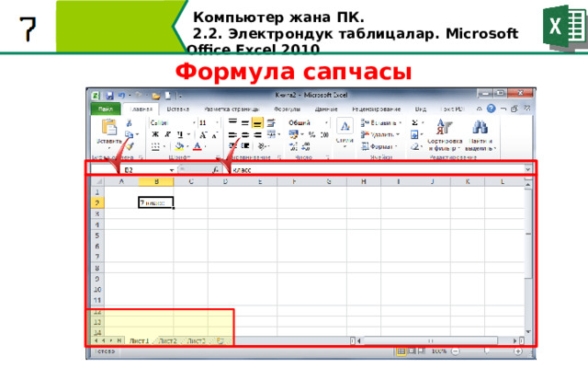Screen dimensions: 588x368
Task: Click the fx Insert Function button
Action: pyautogui.click(x=215, y=170)
